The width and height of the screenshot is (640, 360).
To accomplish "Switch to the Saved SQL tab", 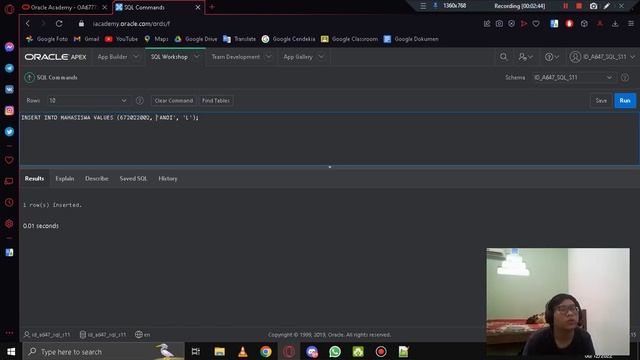I will [133, 178].
